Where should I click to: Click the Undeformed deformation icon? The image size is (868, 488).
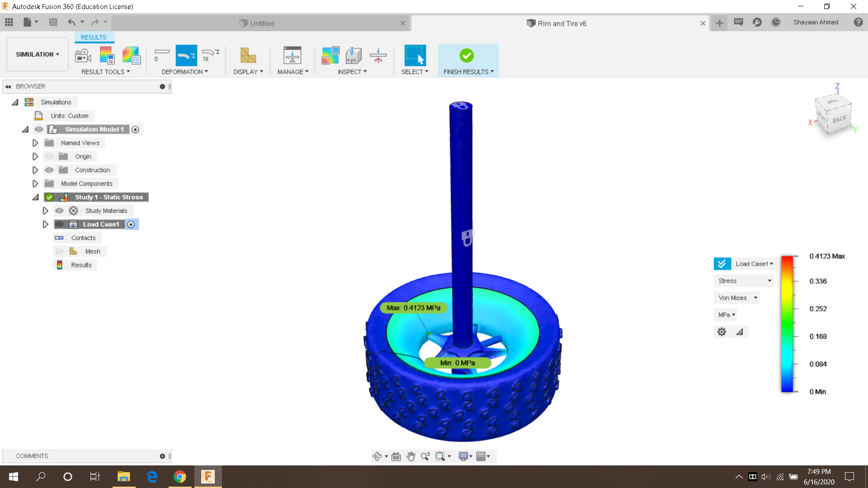[161, 56]
